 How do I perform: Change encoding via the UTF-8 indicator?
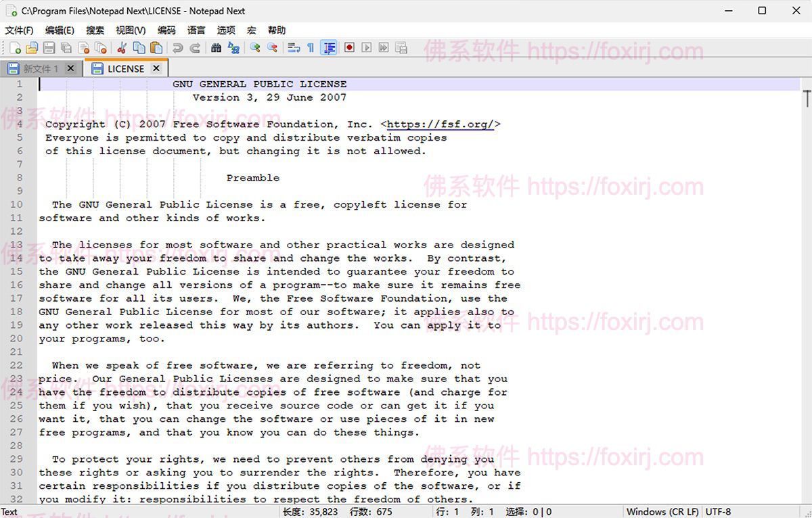tap(719, 512)
